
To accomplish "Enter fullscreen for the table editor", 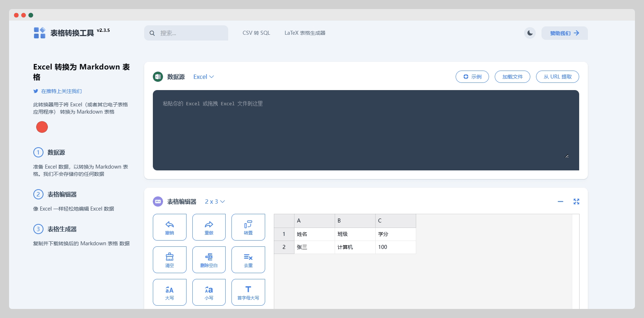I will point(576,202).
